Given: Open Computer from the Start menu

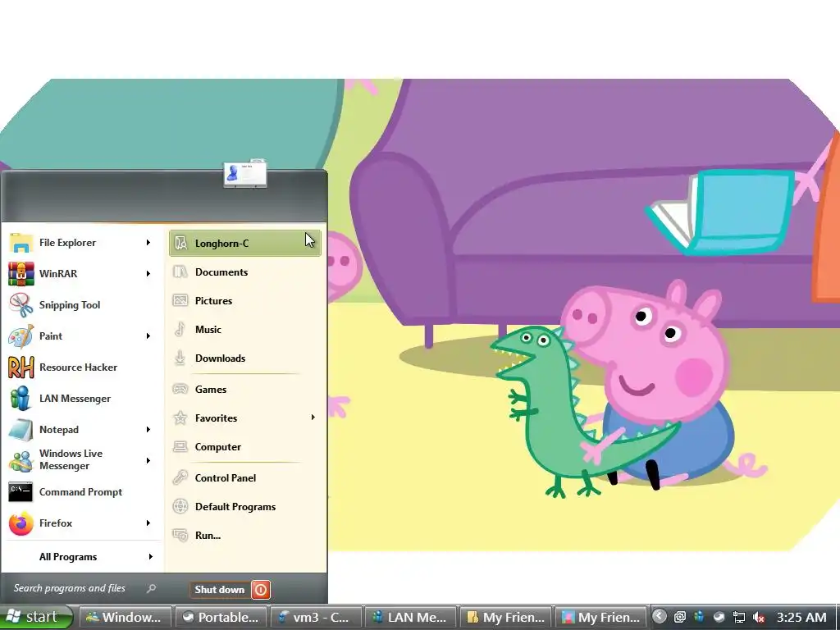Looking at the screenshot, I should click(244, 447).
